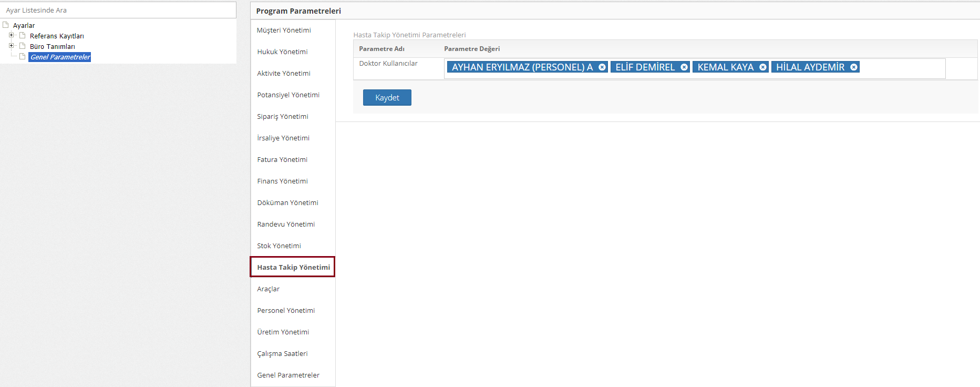The image size is (980, 387).
Task: Click inside Doktor Kullanıcılar empty field area
Action: [x=901, y=68]
